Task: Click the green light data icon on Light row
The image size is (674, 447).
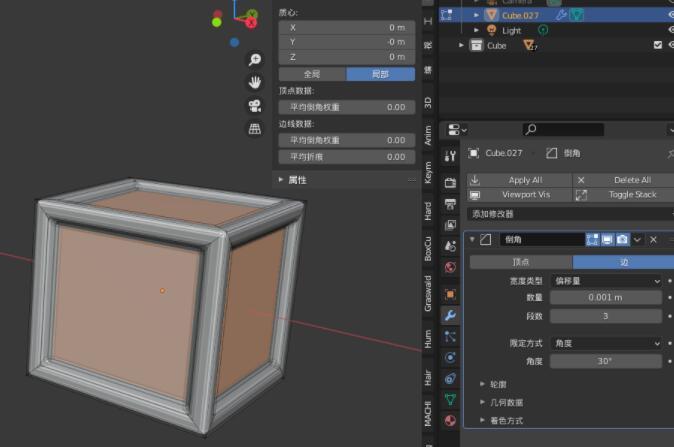Action: [x=543, y=30]
